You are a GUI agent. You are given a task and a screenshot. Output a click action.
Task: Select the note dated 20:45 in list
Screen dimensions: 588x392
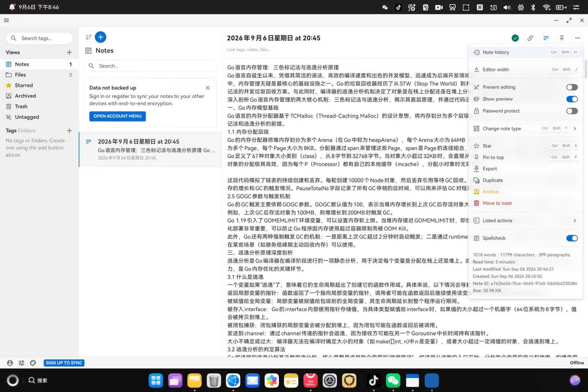pyautogui.click(x=150, y=149)
